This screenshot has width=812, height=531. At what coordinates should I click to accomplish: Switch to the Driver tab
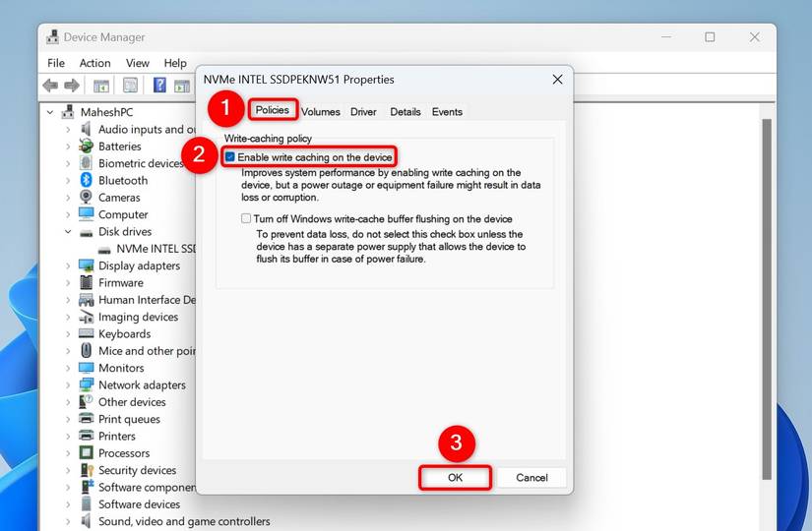coord(363,112)
